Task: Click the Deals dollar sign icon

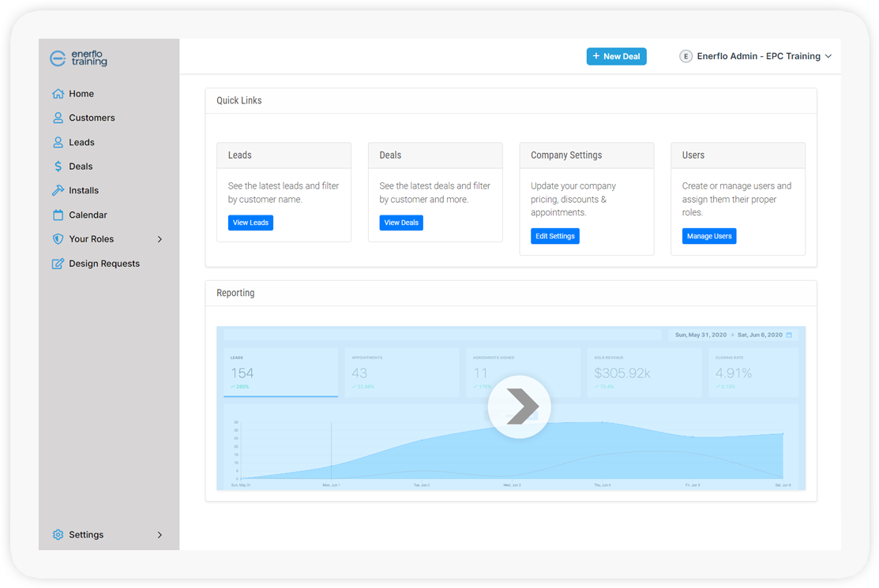Action: tap(58, 167)
